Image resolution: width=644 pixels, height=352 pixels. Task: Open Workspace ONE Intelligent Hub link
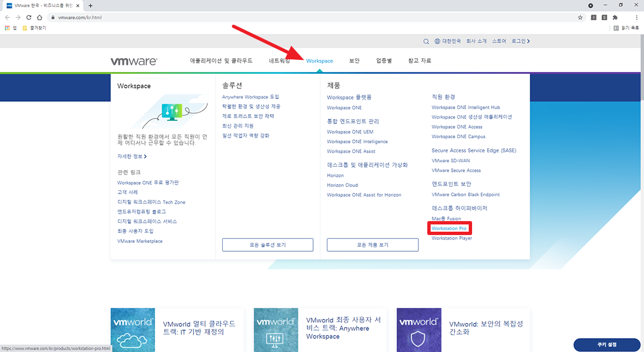point(466,107)
